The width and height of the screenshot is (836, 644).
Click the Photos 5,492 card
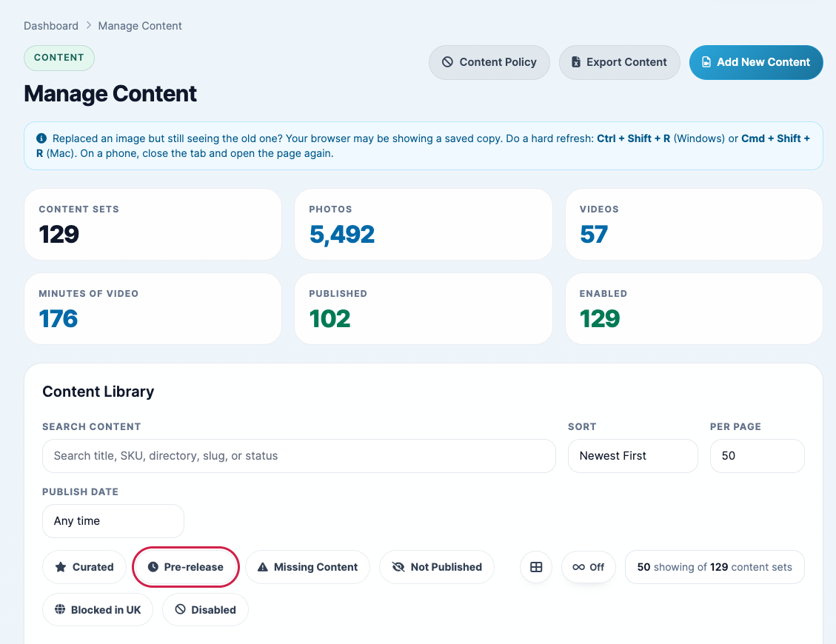point(424,224)
